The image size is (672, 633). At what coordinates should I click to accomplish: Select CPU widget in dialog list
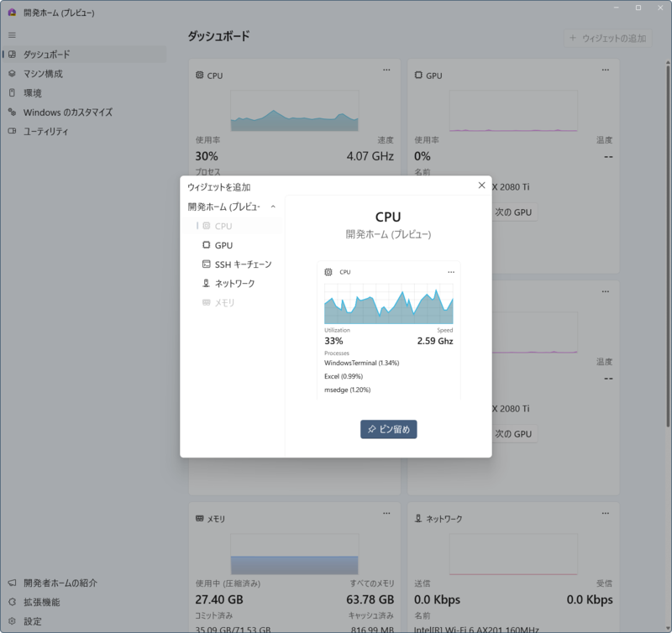[234, 226]
